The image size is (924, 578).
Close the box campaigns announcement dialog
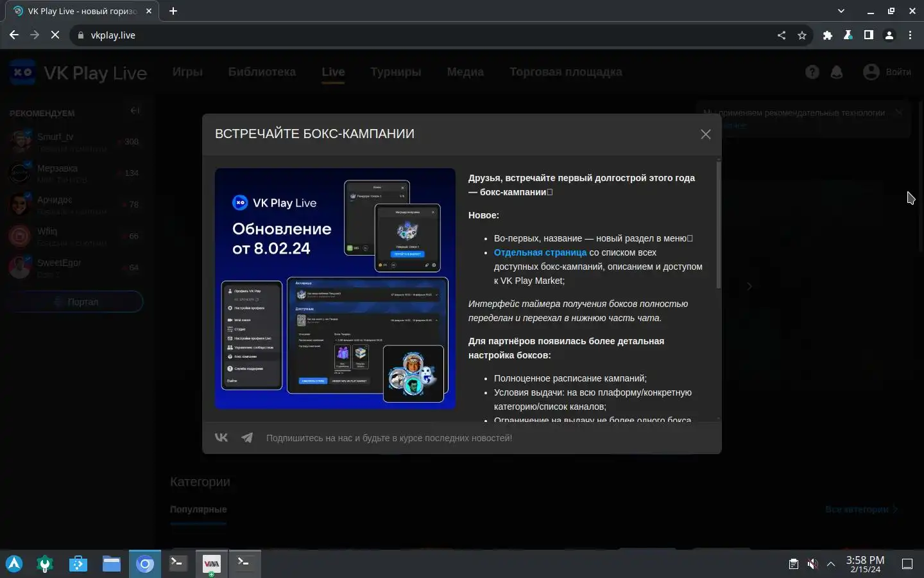pyautogui.click(x=705, y=134)
